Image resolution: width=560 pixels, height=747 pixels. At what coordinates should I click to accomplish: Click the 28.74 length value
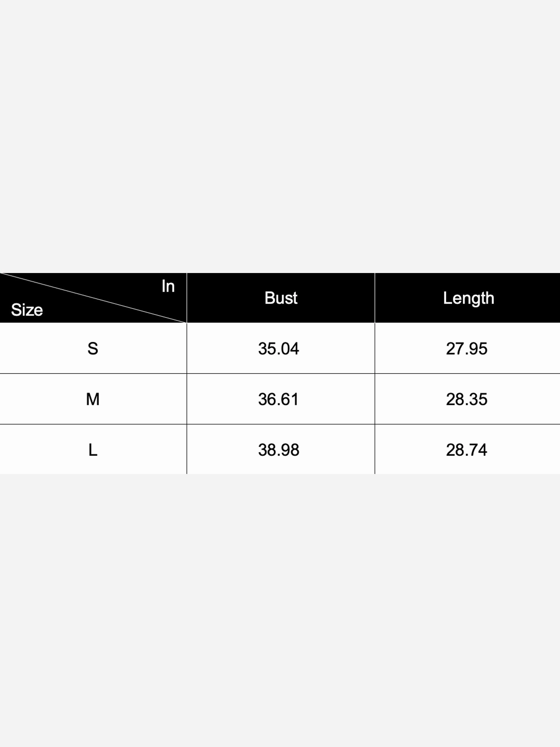[x=467, y=450]
